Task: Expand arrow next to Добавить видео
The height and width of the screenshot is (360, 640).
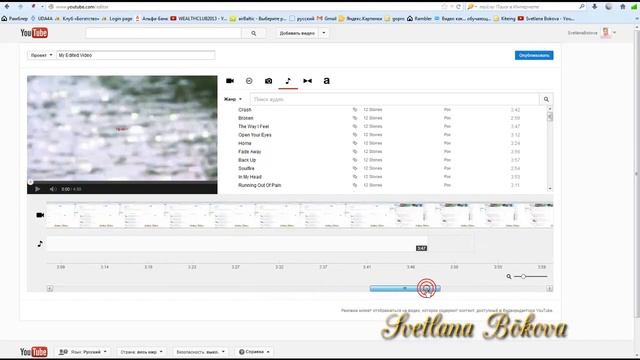Action: (x=324, y=33)
